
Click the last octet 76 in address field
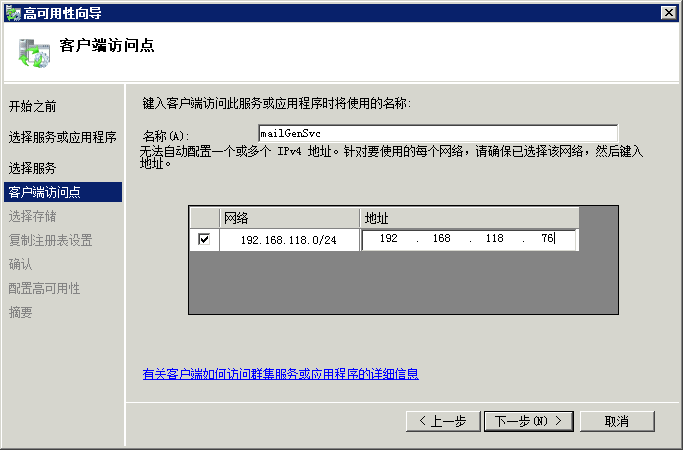548,238
